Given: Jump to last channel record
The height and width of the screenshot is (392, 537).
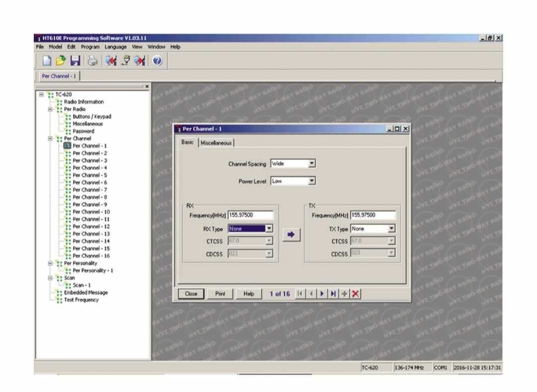Looking at the screenshot, I should [x=333, y=294].
